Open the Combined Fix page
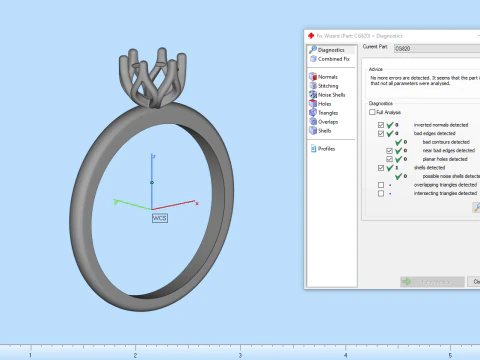This screenshot has height=360, width=480. pyautogui.click(x=330, y=59)
